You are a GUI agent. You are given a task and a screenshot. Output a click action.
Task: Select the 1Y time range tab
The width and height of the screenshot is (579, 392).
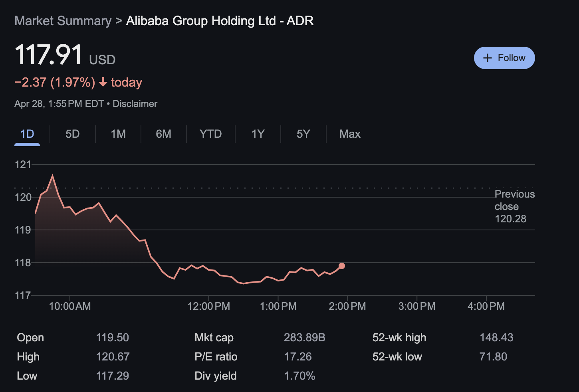point(258,134)
